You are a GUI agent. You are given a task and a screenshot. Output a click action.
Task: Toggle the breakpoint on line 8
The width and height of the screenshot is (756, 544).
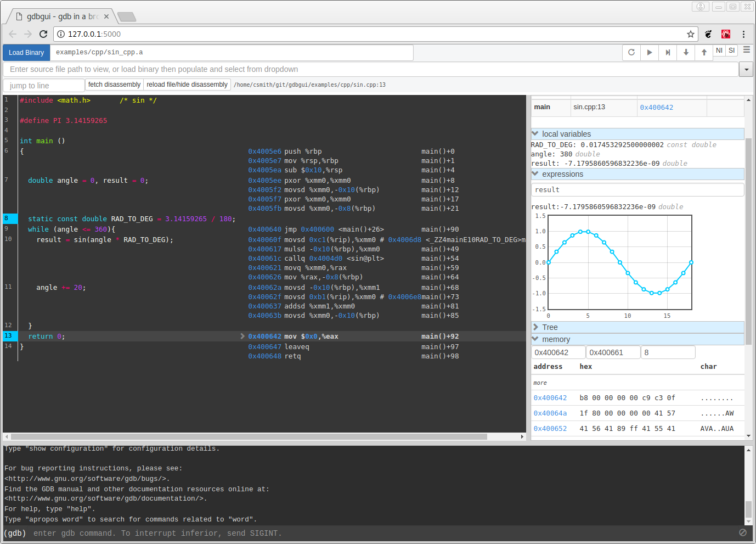point(8,218)
